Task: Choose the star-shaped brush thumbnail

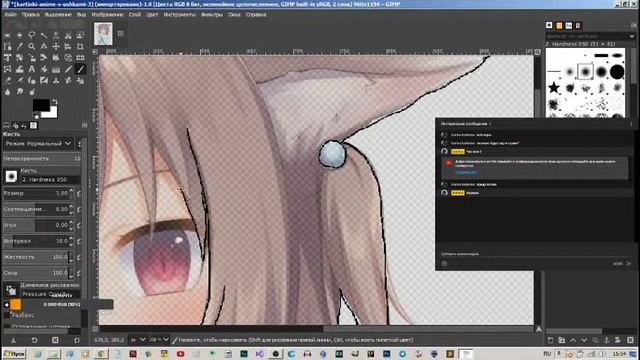Action: coord(553,87)
